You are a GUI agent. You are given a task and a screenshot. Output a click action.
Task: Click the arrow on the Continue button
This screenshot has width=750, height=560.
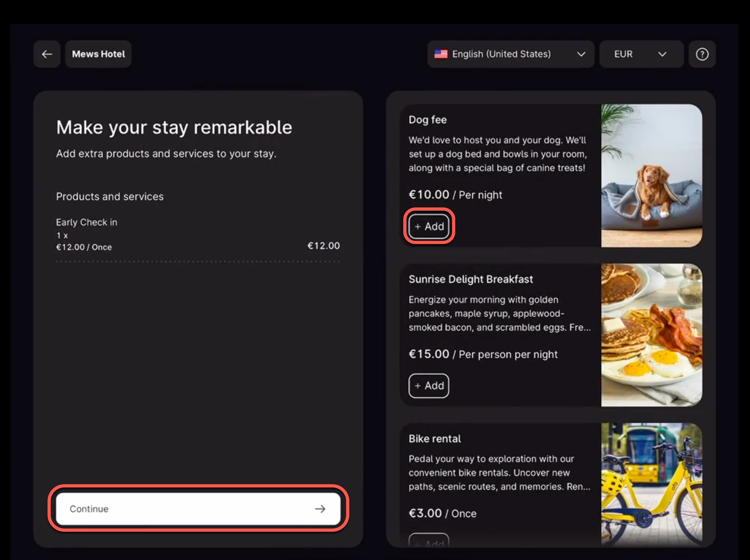[x=320, y=509]
